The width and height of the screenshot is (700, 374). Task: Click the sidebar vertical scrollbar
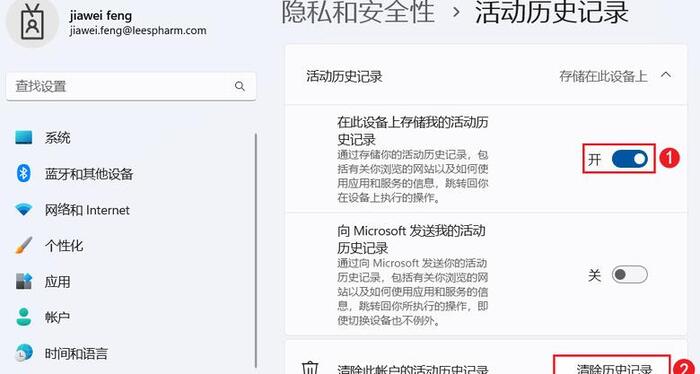255,250
